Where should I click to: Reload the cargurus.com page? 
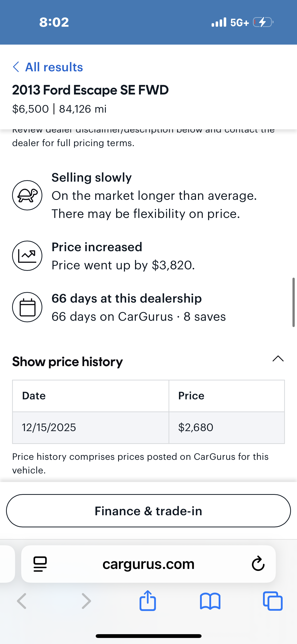[x=258, y=564]
